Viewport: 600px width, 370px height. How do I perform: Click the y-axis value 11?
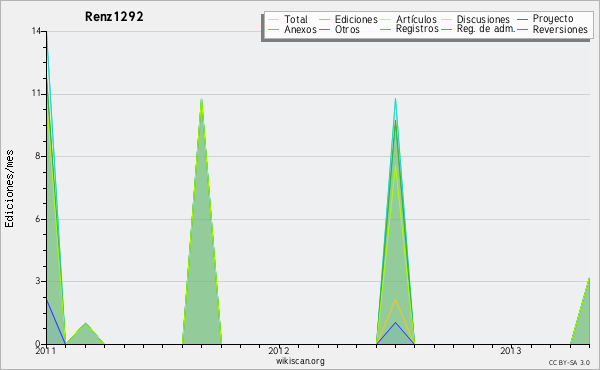pyautogui.click(x=36, y=93)
